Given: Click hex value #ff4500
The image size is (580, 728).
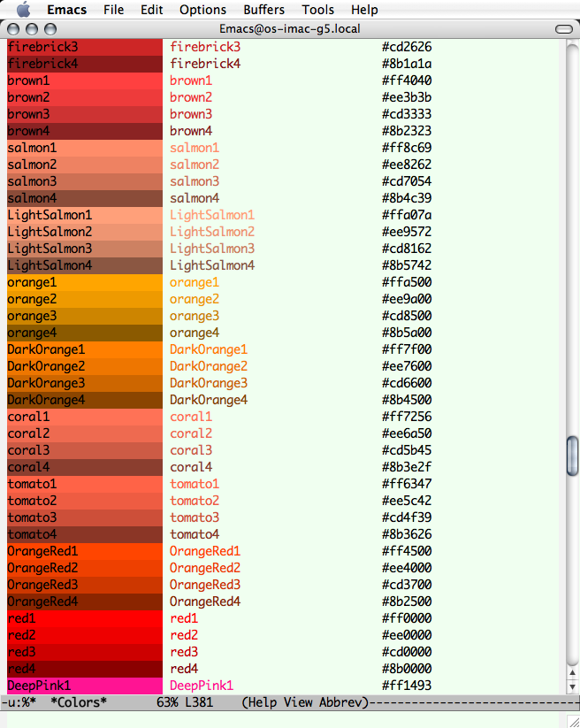Looking at the screenshot, I should tap(407, 552).
